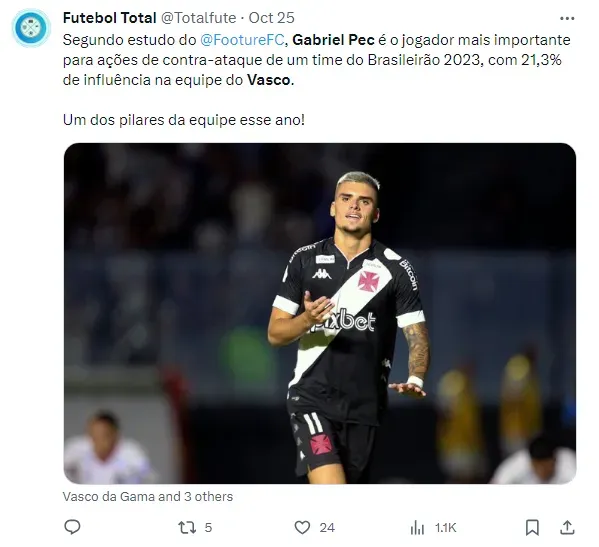
Task: Click the bold 'Gabriel Pec' text
Action: click(333, 40)
